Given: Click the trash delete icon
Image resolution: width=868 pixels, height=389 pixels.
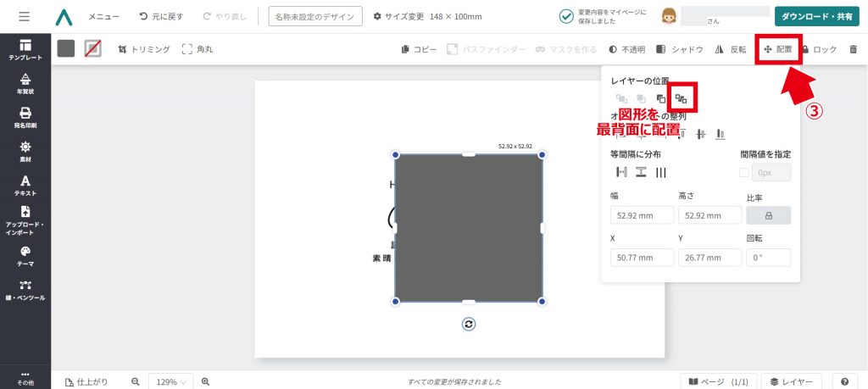Looking at the screenshot, I should click(853, 50).
